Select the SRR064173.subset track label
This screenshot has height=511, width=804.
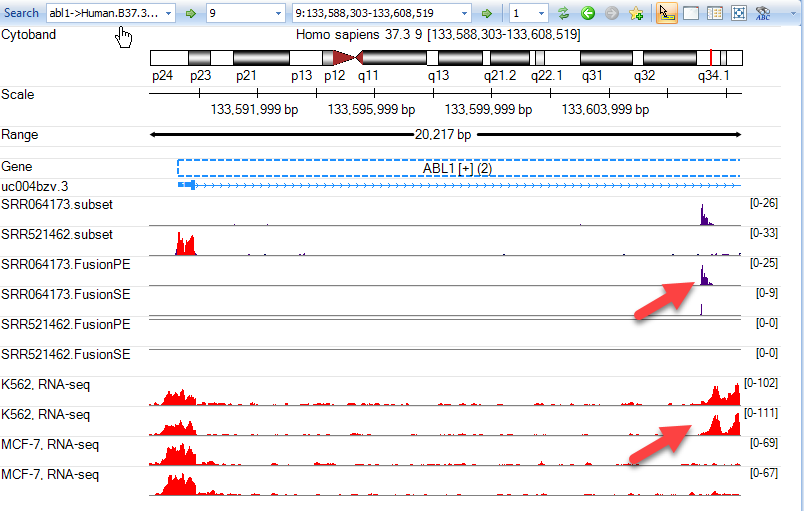[x=57, y=205]
